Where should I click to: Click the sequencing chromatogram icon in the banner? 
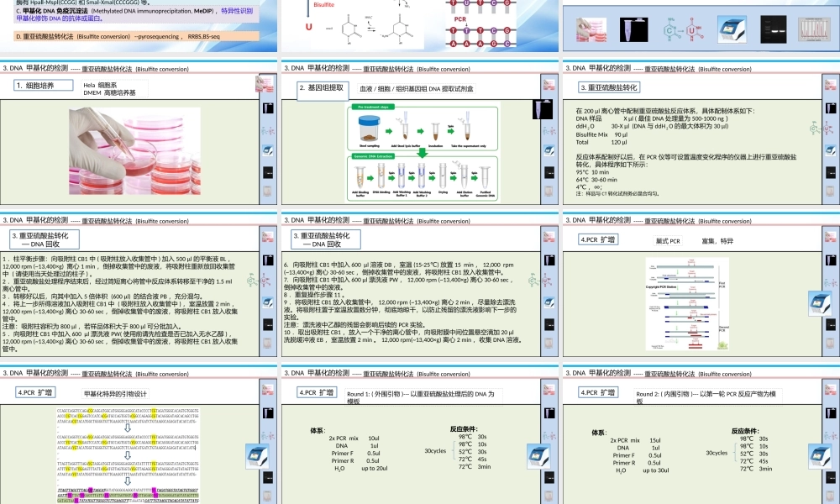(x=814, y=28)
